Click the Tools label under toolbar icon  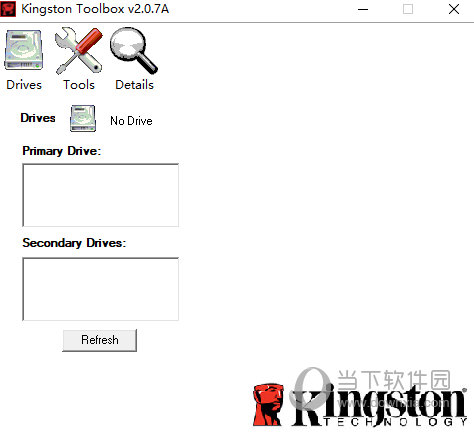(x=79, y=85)
